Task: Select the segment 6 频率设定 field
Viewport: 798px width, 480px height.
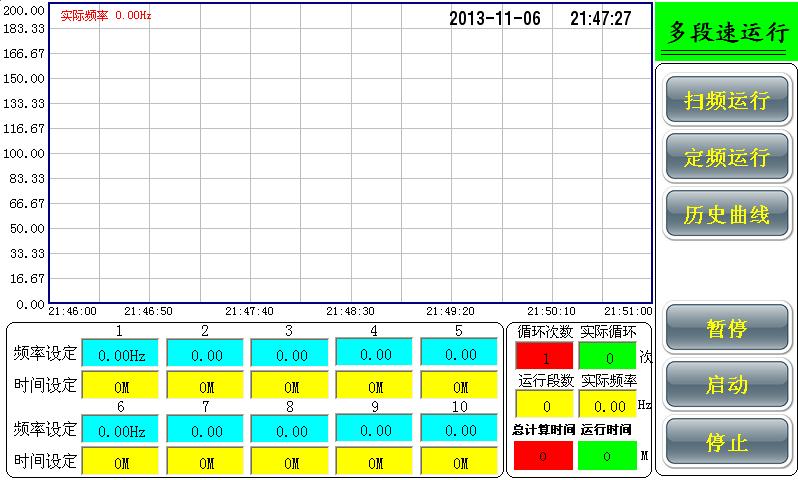Action: [120, 430]
